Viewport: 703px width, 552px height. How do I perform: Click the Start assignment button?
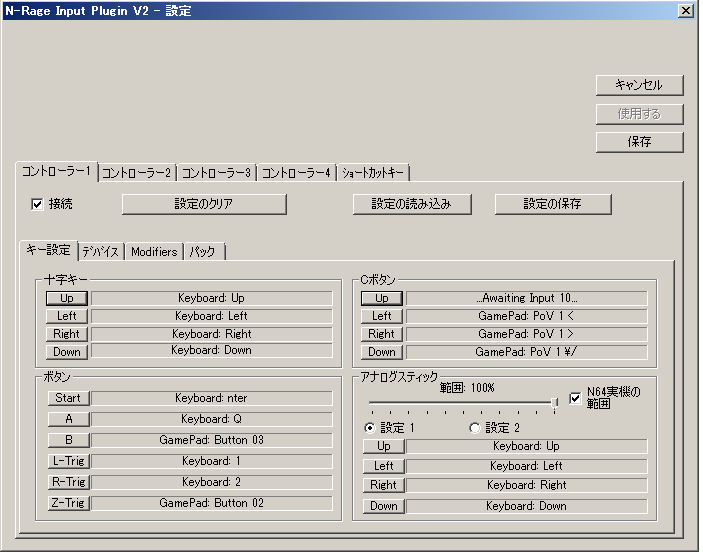[68, 398]
